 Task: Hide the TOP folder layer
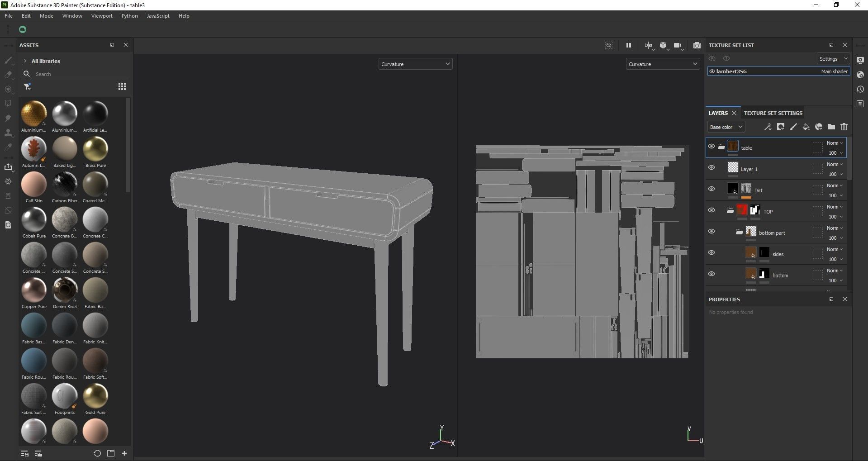[x=711, y=210]
